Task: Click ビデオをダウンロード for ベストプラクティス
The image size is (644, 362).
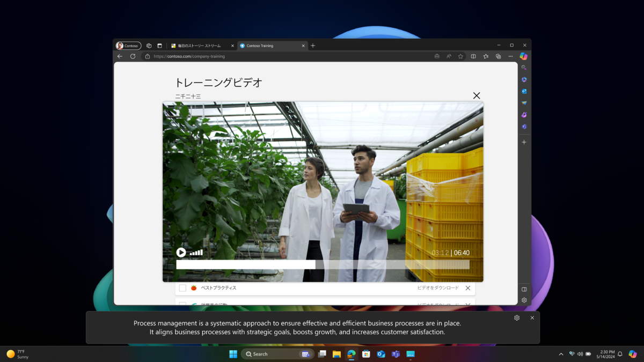Action: (438, 288)
